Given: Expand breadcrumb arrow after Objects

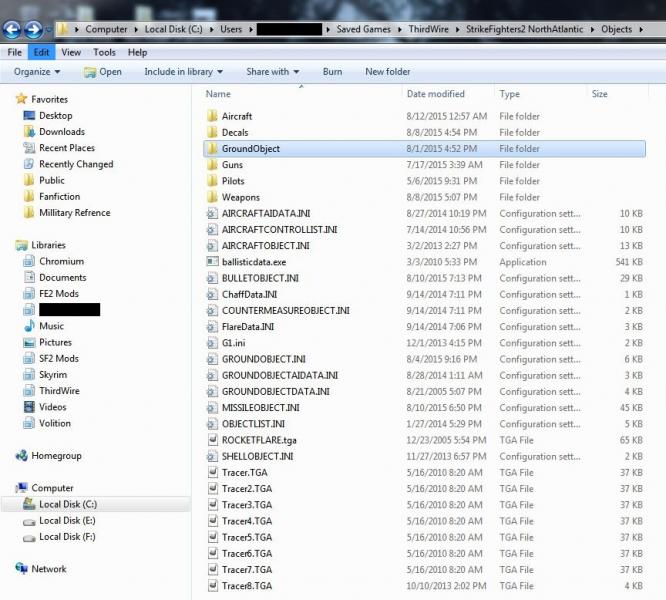Looking at the screenshot, I should (641, 29).
